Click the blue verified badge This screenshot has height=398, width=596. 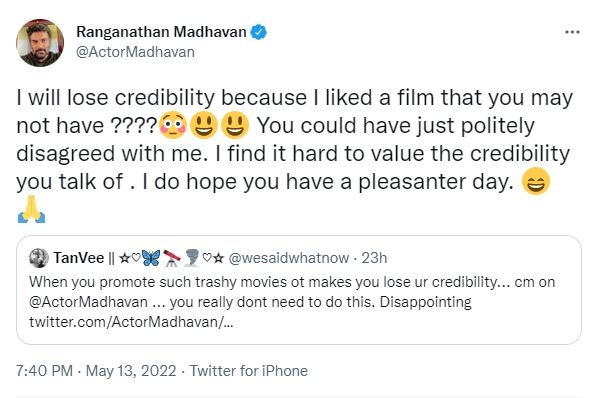[x=258, y=32]
